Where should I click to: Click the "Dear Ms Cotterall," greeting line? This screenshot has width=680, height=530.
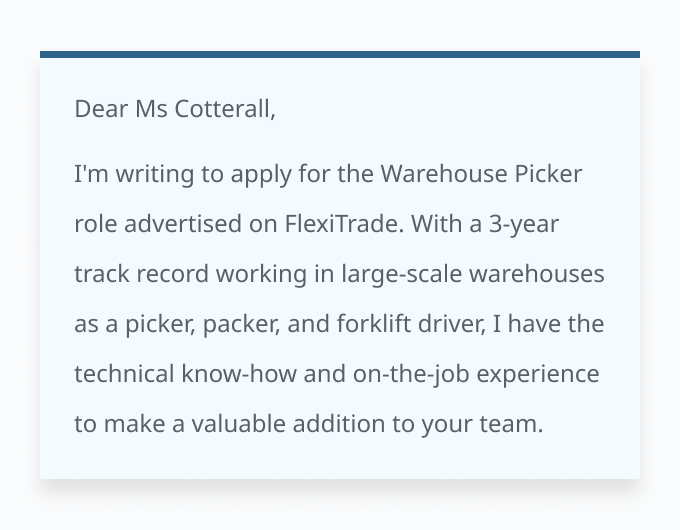tap(175, 108)
